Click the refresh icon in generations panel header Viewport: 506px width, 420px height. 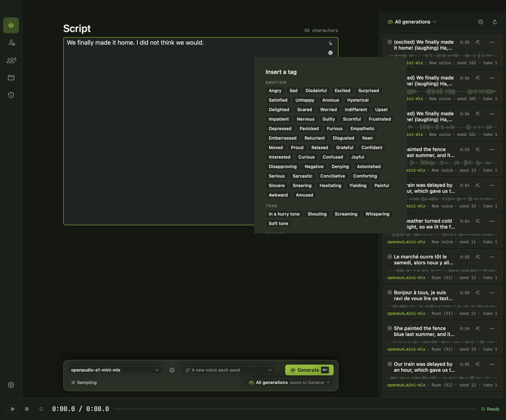click(495, 22)
